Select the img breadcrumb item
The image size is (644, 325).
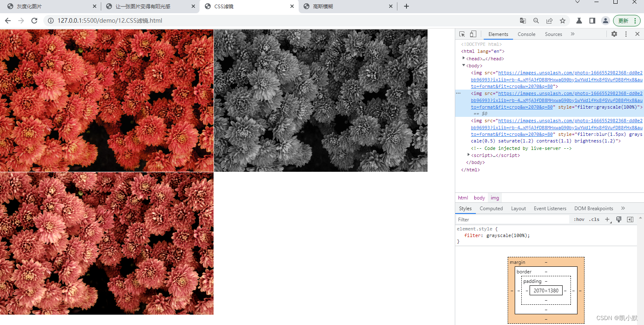pos(495,198)
